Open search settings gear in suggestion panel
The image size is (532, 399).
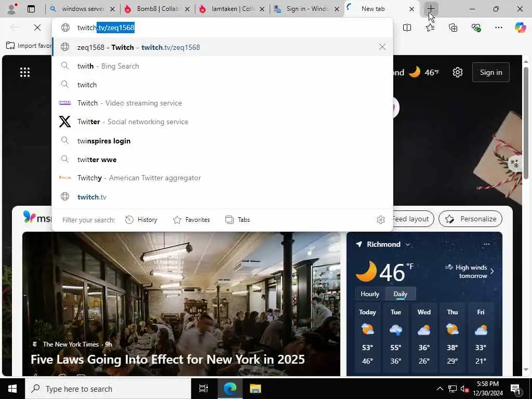point(380,220)
